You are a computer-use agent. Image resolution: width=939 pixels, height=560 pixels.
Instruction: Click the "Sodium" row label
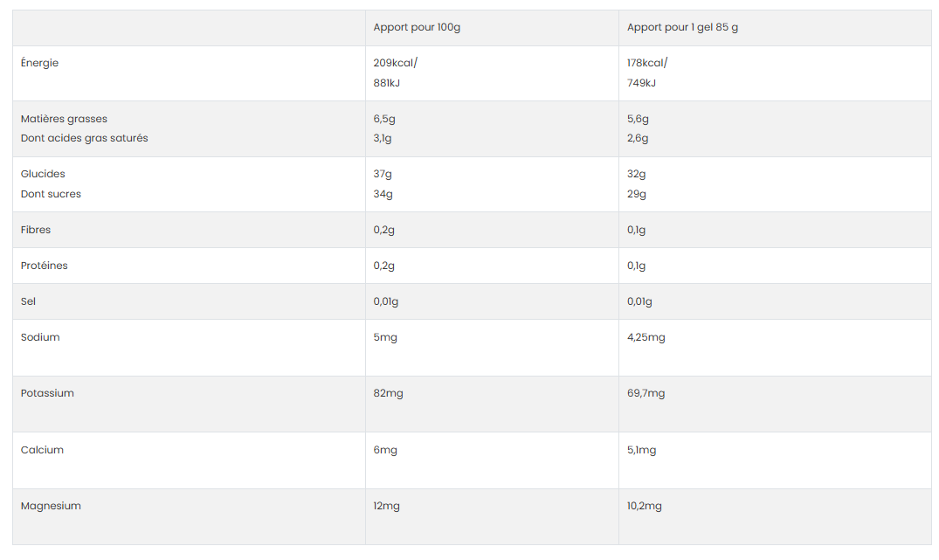40,337
